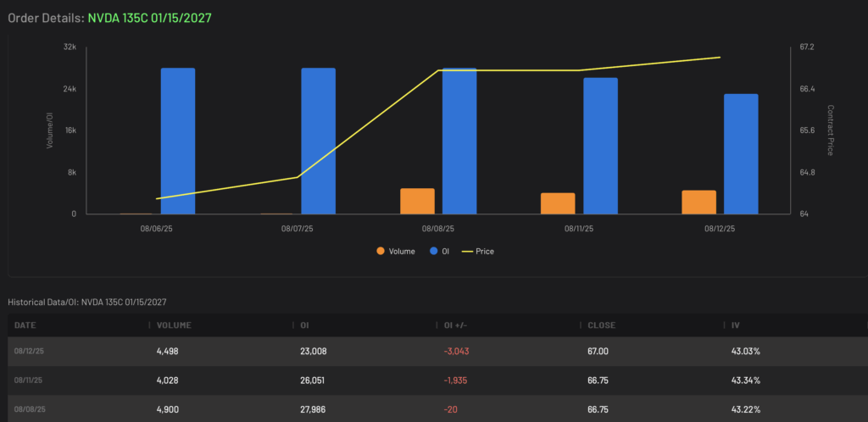Sort by the IV column header
The image size is (868, 422).
pos(736,325)
